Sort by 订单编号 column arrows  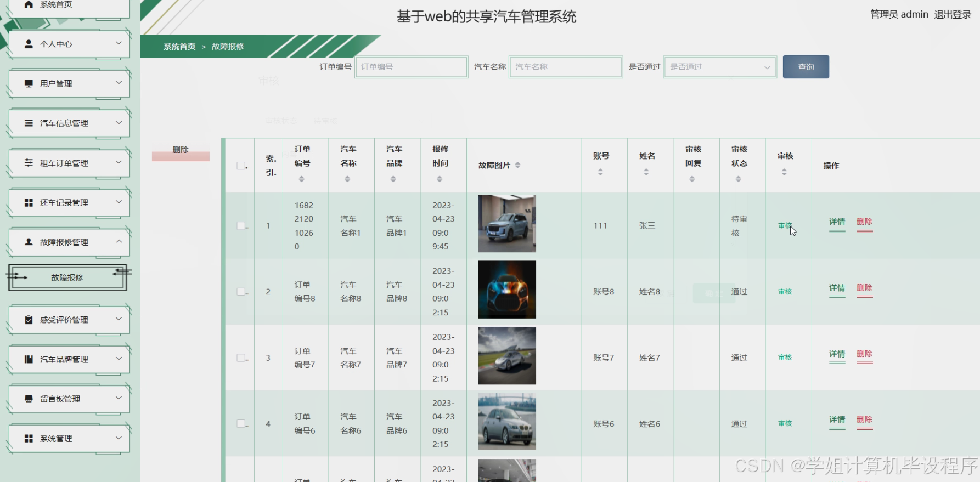301,179
